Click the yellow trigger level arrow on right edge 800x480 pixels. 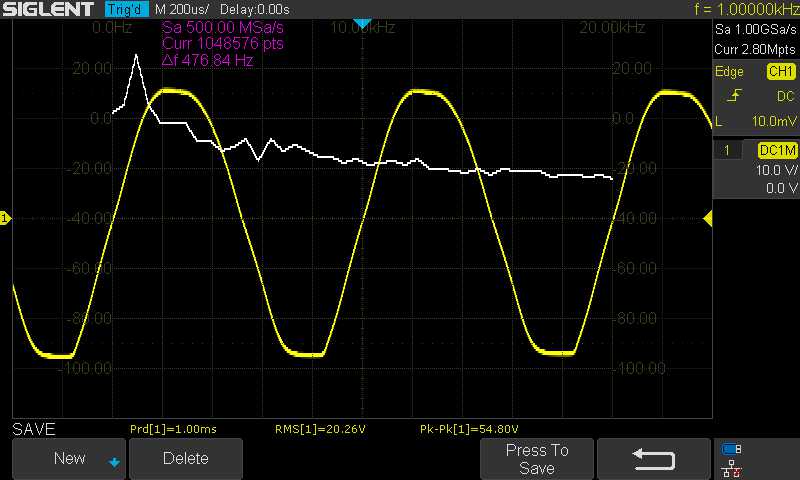(x=708, y=218)
